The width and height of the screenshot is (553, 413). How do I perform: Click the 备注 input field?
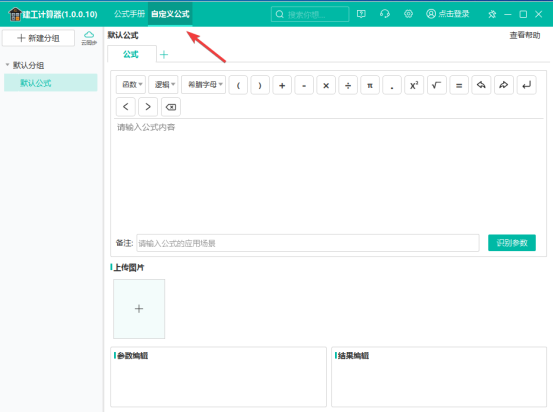pos(308,243)
